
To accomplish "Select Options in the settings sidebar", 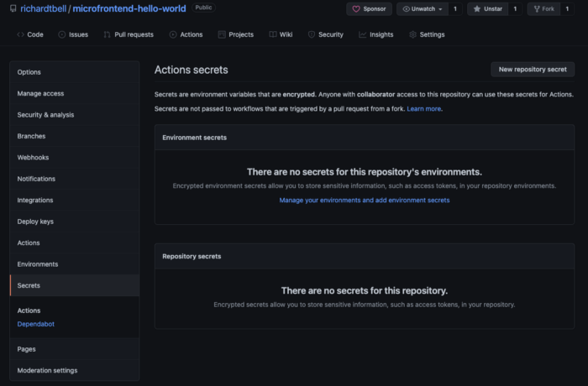I will (75, 72).
